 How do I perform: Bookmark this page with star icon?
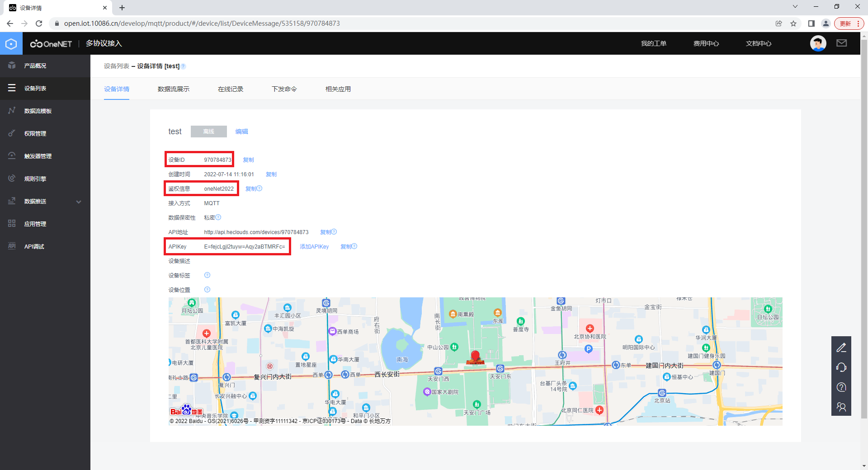[x=793, y=23]
